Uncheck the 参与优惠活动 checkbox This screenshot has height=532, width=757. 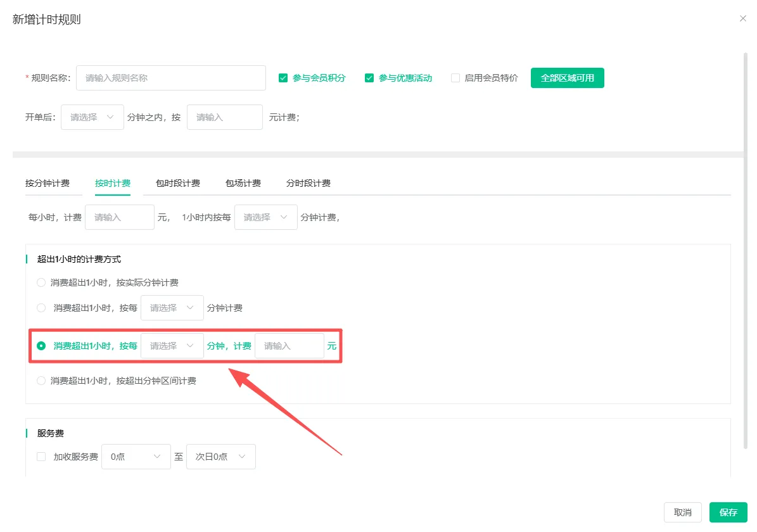[x=369, y=78]
